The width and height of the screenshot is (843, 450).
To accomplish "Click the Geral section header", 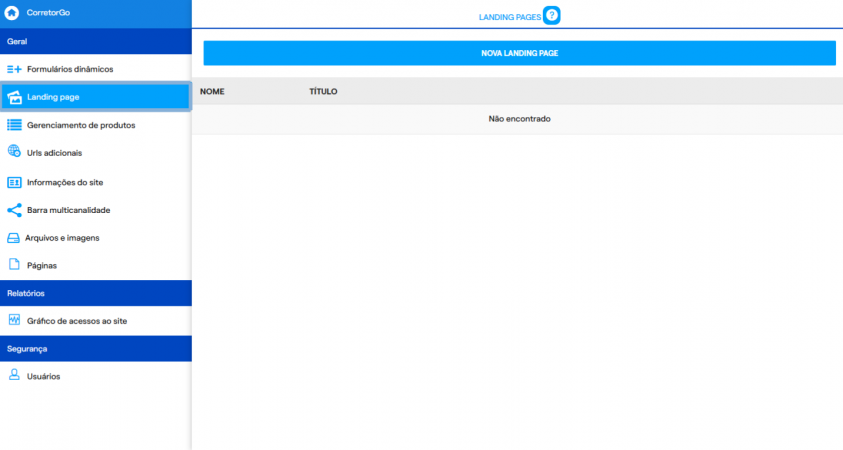I will pos(96,41).
